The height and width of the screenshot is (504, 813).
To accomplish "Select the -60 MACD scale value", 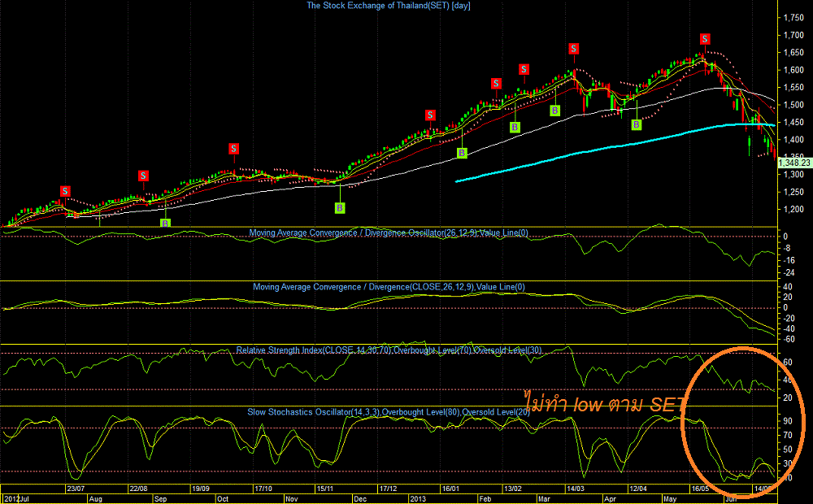I will [788, 340].
